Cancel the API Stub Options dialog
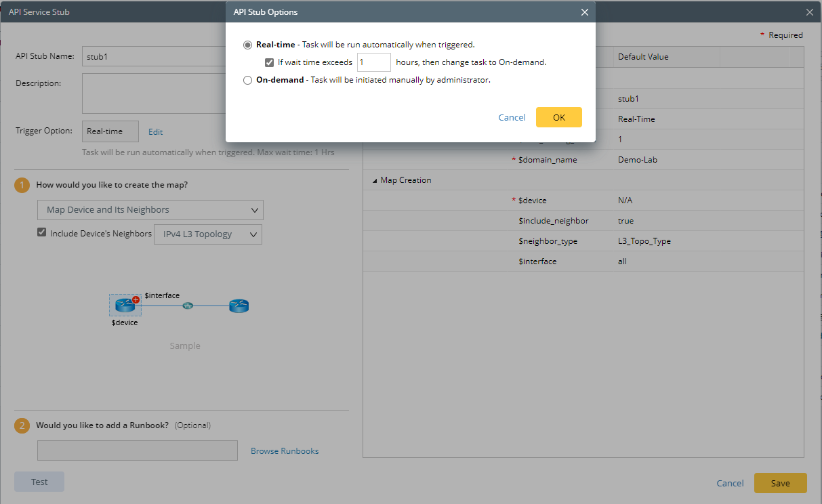Viewport: 822px width, 504px height. point(512,117)
